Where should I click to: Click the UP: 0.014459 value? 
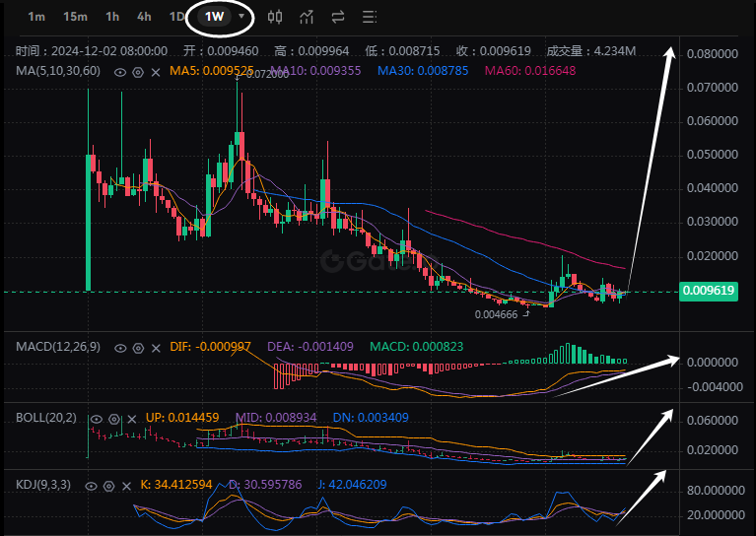pyautogui.click(x=182, y=418)
